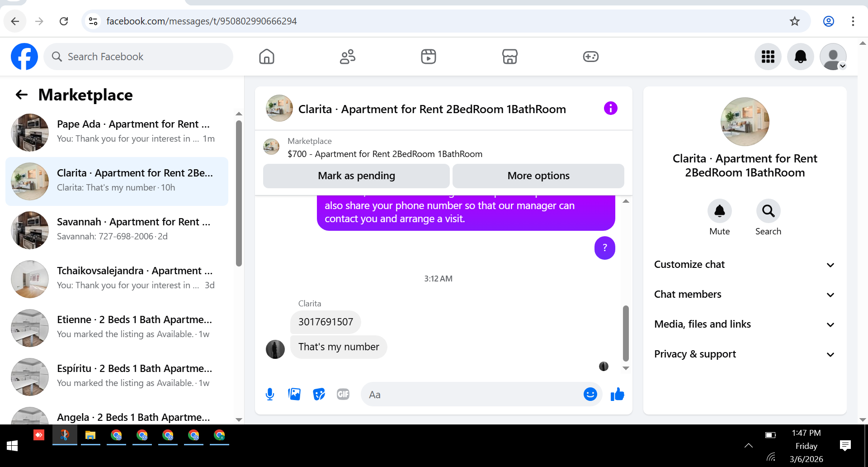Open the account profile picture menu

tap(833, 57)
